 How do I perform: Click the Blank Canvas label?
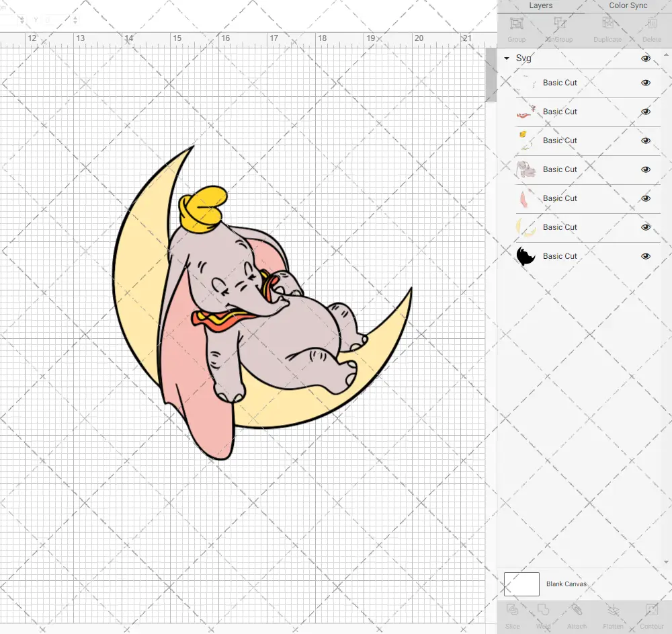(x=566, y=584)
